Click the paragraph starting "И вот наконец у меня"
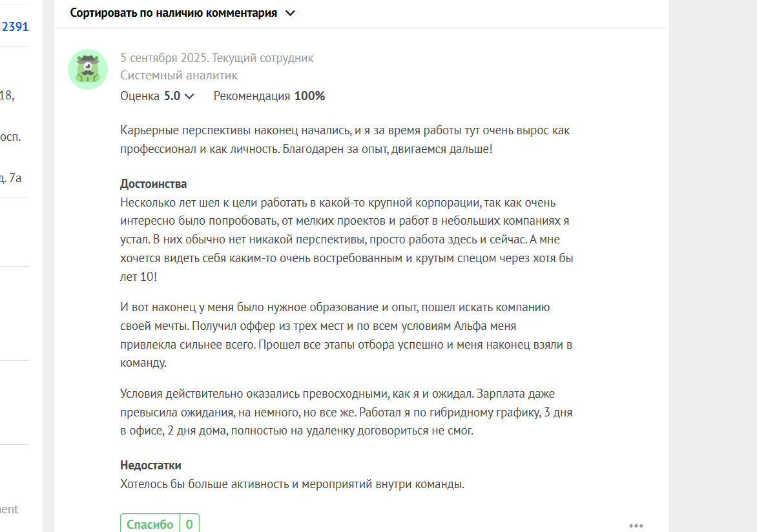 point(346,335)
